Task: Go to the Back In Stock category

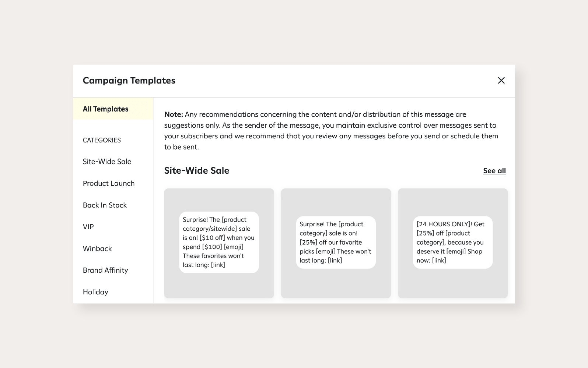Action: tap(105, 205)
